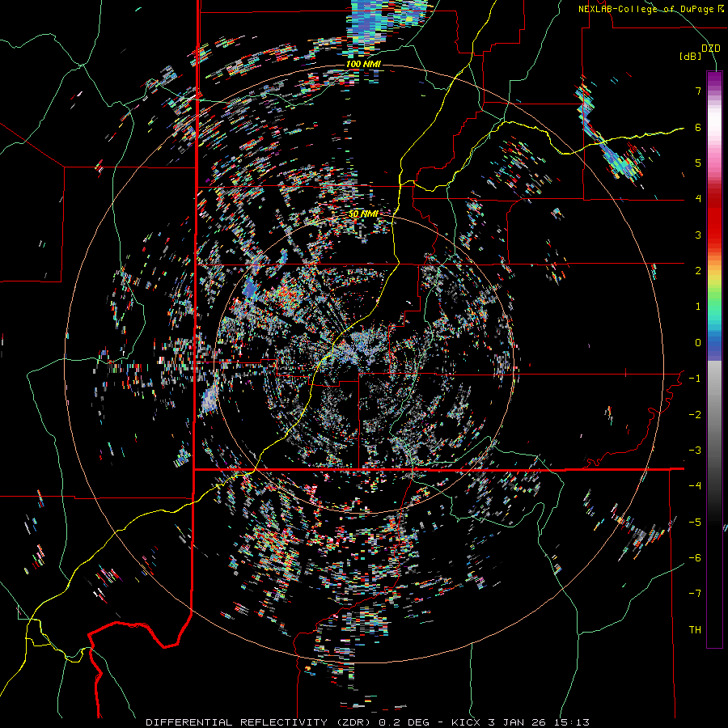The width and height of the screenshot is (728, 728).
Task: Click the legend value 7
Action: pos(698,91)
